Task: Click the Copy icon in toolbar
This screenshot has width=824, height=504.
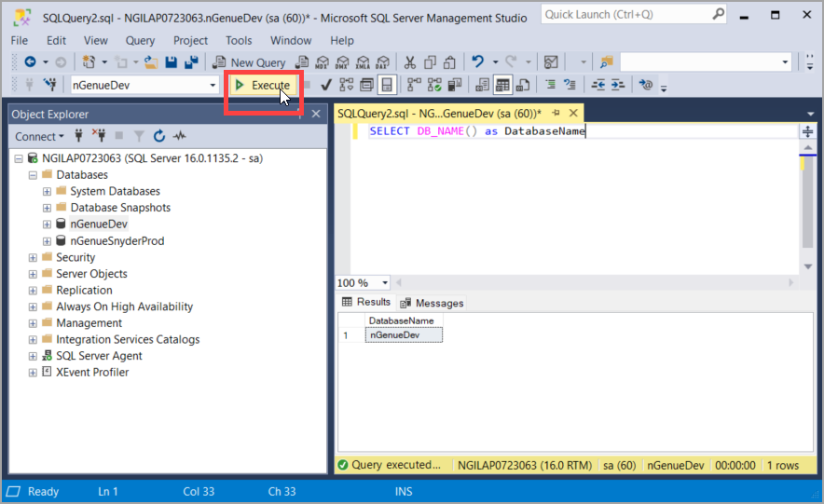Action: [x=430, y=62]
